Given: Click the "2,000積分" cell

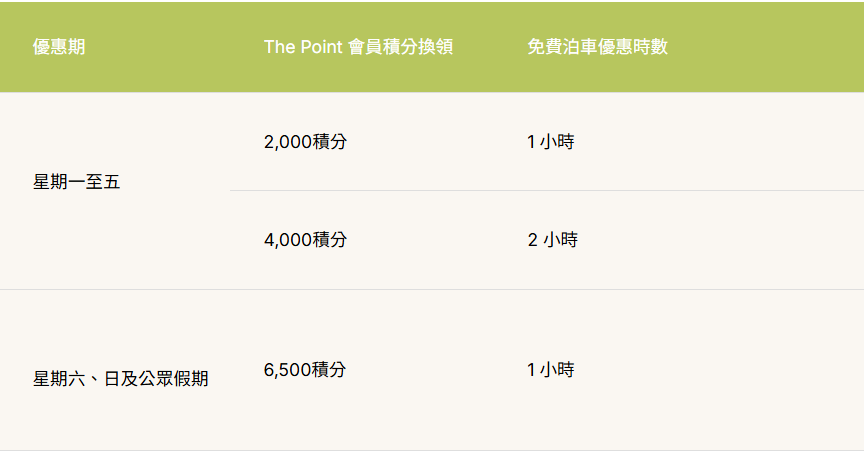Looking at the screenshot, I should pyautogui.click(x=305, y=142).
